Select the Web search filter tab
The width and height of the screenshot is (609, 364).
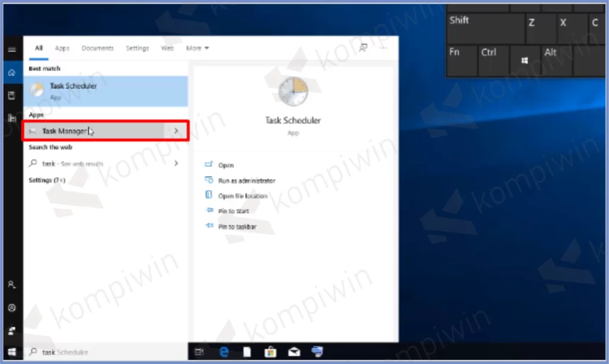point(168,48)
